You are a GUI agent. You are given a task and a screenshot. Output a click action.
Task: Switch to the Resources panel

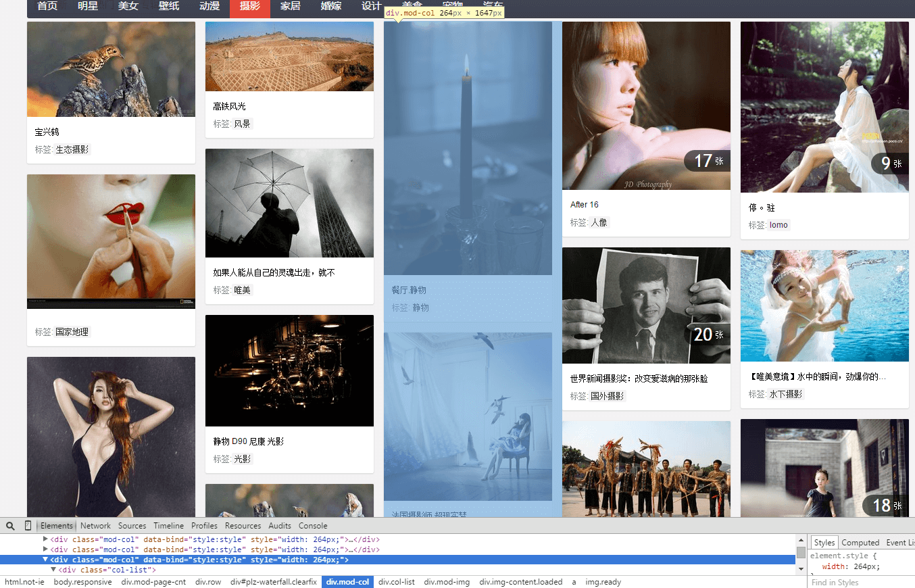coord(243,526)
